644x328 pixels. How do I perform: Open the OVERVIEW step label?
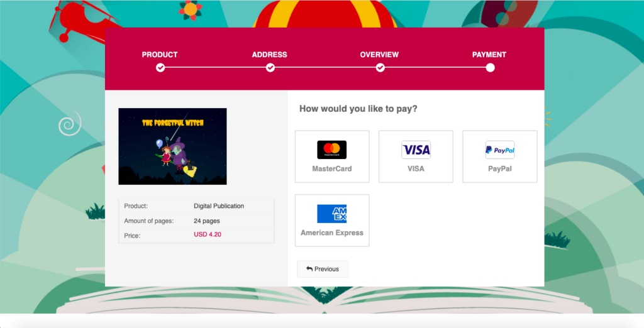point(379,55)
